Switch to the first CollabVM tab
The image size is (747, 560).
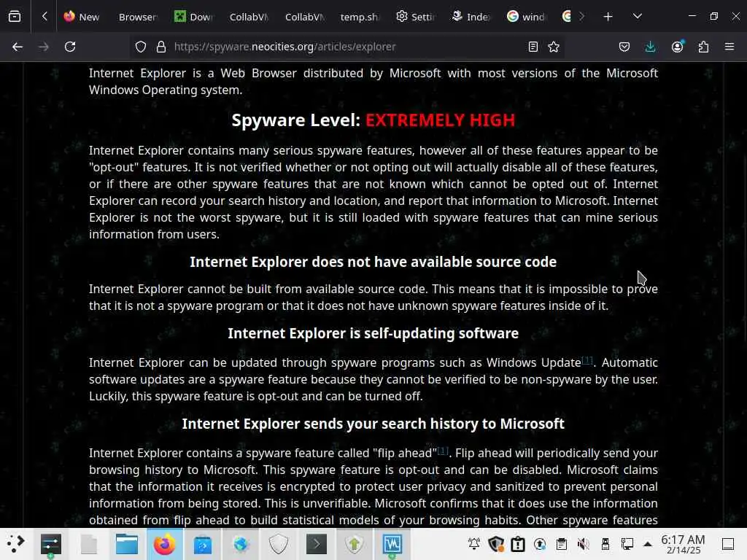point(249,17)
